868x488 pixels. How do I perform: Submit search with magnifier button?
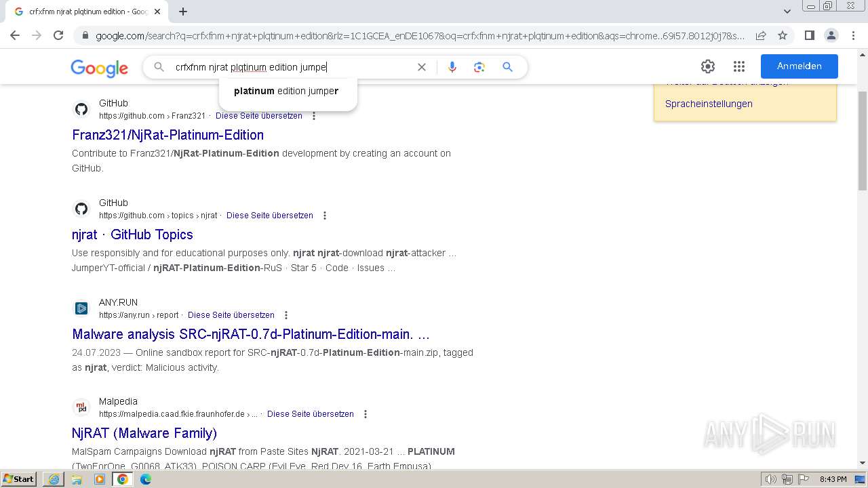(x=507, y=67)
